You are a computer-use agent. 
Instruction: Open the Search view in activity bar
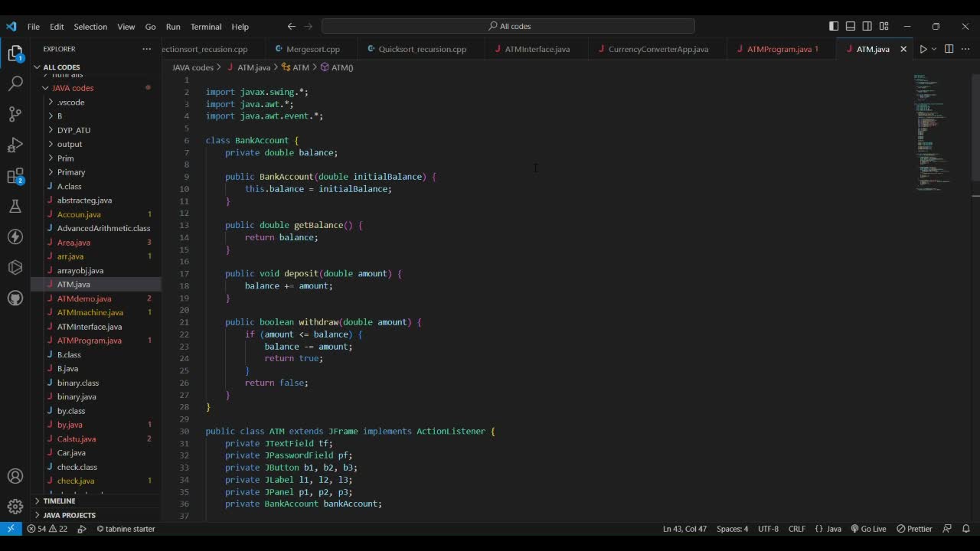(15, 83)
